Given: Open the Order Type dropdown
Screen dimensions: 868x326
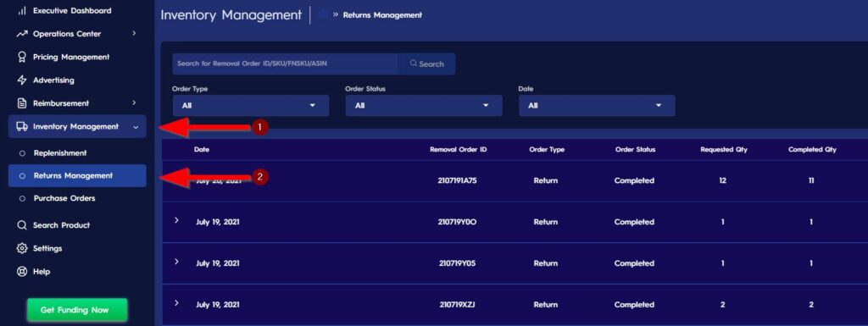Looking at the screenshot, I should click(251, 106).
